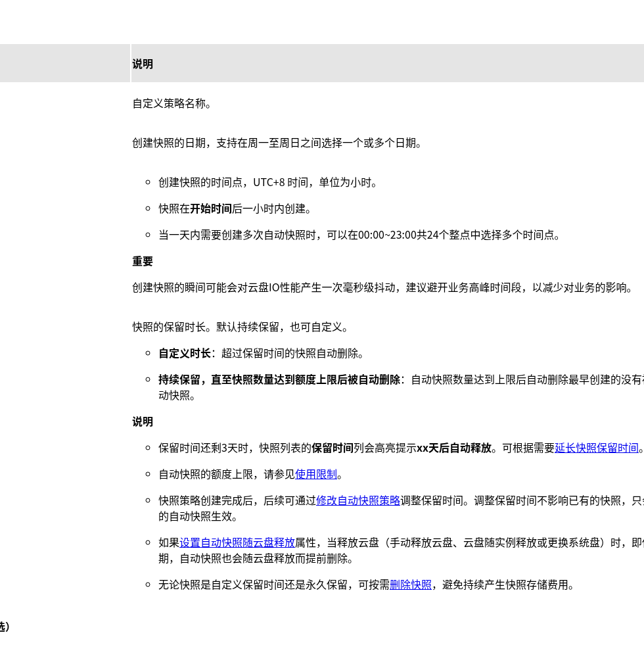Viewport: 644px width, 647px height.
Task: Click the bold 说明 heading above 保留时间还剩3天时
Action: [x=143, y=421]
